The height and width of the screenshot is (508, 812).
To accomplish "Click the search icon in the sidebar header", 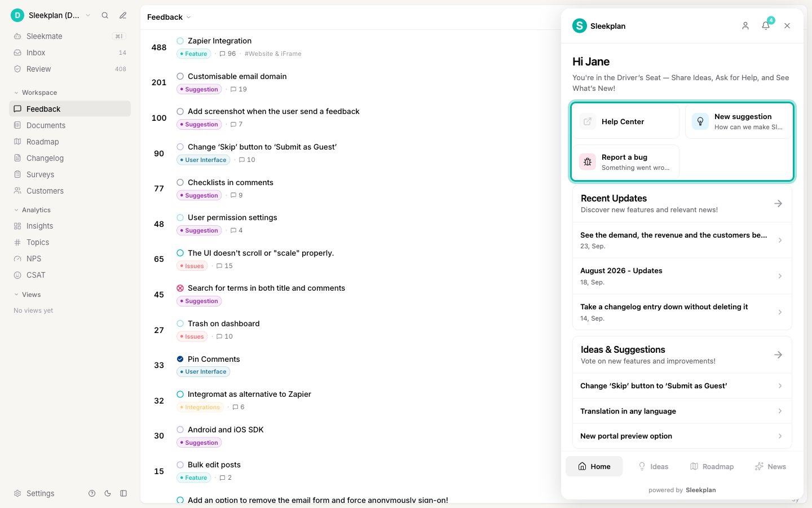I will (x=105, y=15).
